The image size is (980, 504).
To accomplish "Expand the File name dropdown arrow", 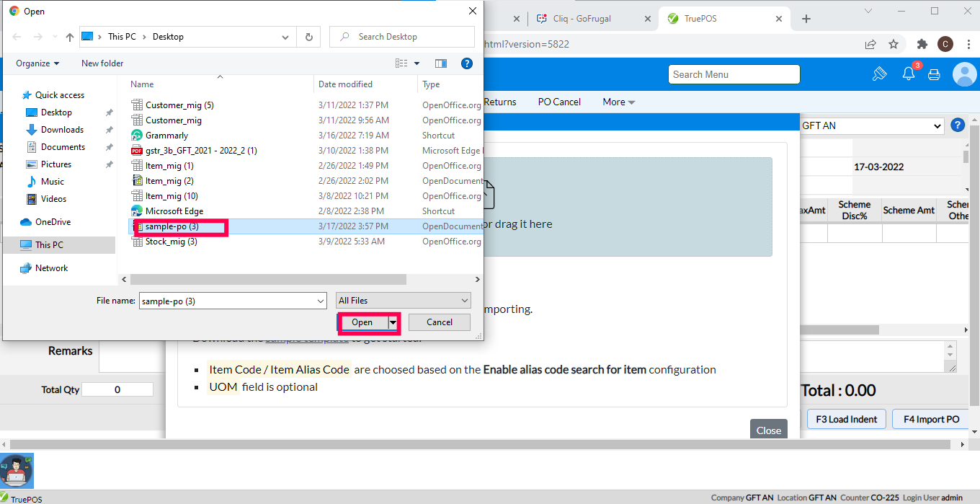I will (321, 301).
